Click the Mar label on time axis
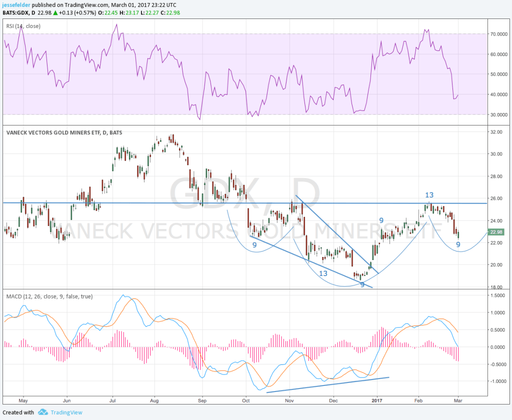Screen dimensions: 512x420 [458, 400]
